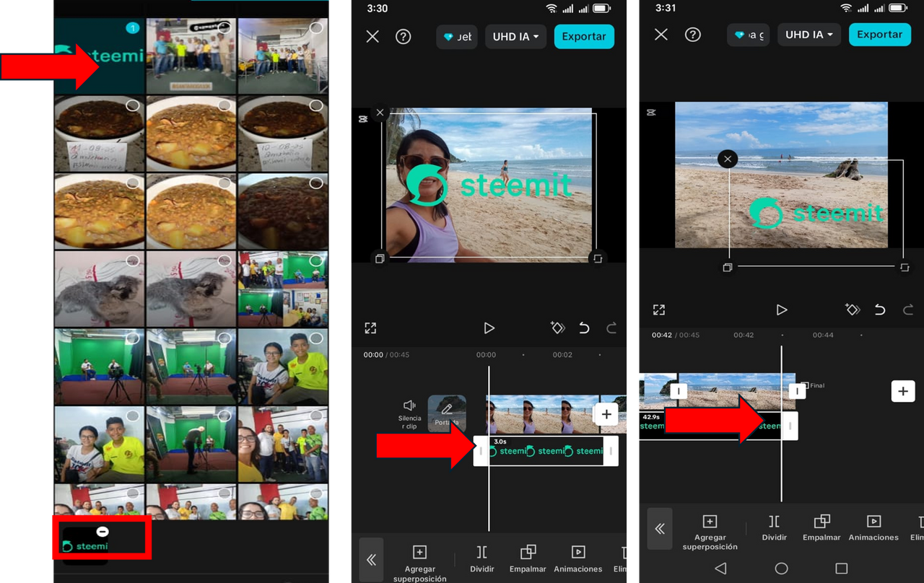The width and height of the screenshot is (924, 583).
Task: Add a clip with plus button, 3:31 editor
Action: tap(903, 391)
